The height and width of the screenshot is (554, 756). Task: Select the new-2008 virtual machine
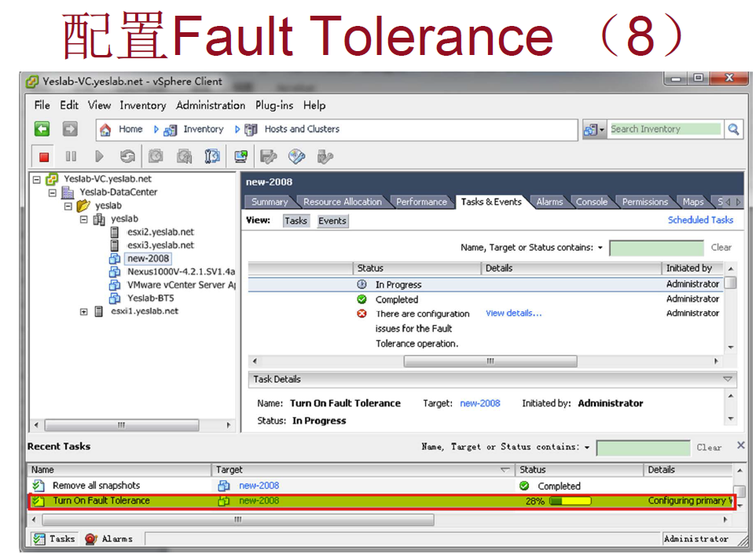[x=148, y=259]
